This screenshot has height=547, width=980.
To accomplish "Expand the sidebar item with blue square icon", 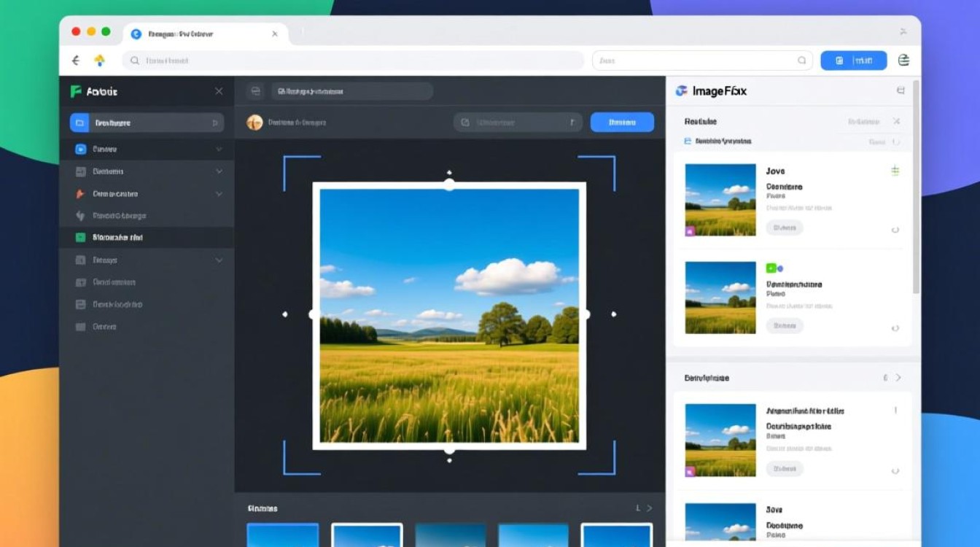I will coord(219,150).
